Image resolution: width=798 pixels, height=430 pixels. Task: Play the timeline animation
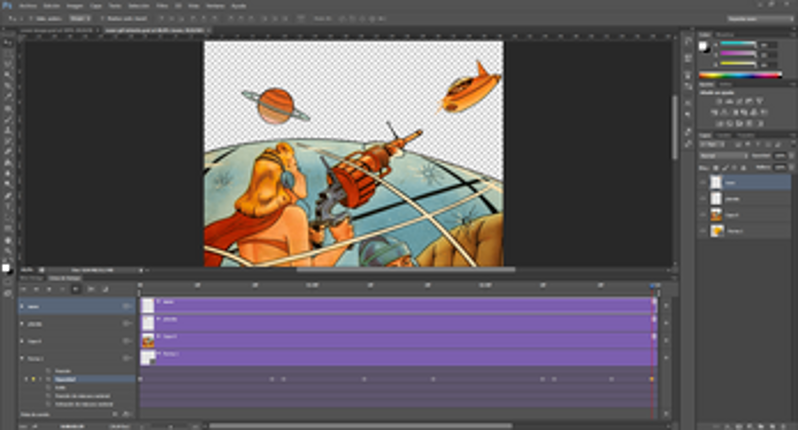pyautogui.click(x=49, y=289)
